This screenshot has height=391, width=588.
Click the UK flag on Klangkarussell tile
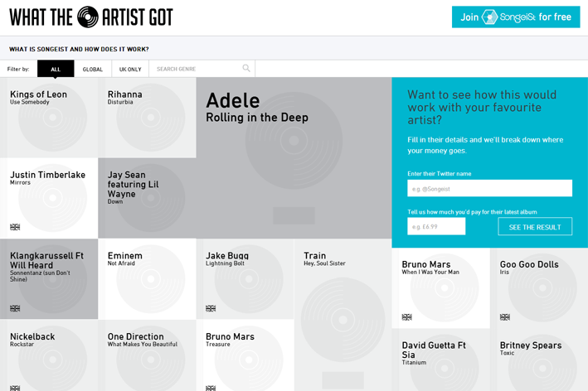tap(15, 308)
